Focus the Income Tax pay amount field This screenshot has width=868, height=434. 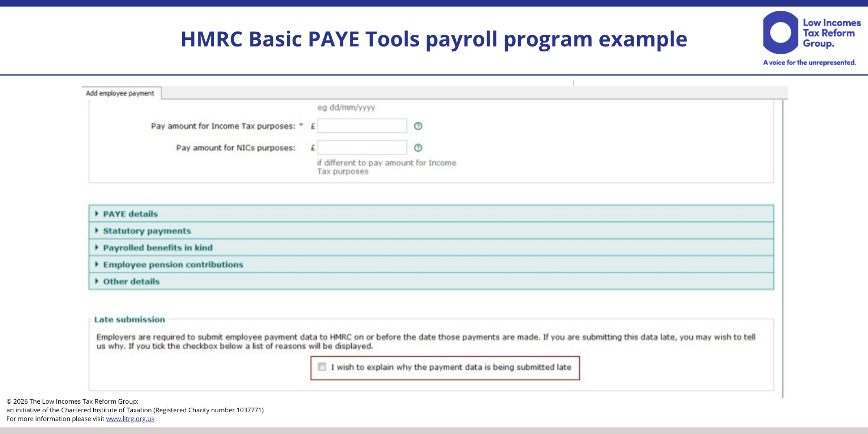[x=362, y=126]
